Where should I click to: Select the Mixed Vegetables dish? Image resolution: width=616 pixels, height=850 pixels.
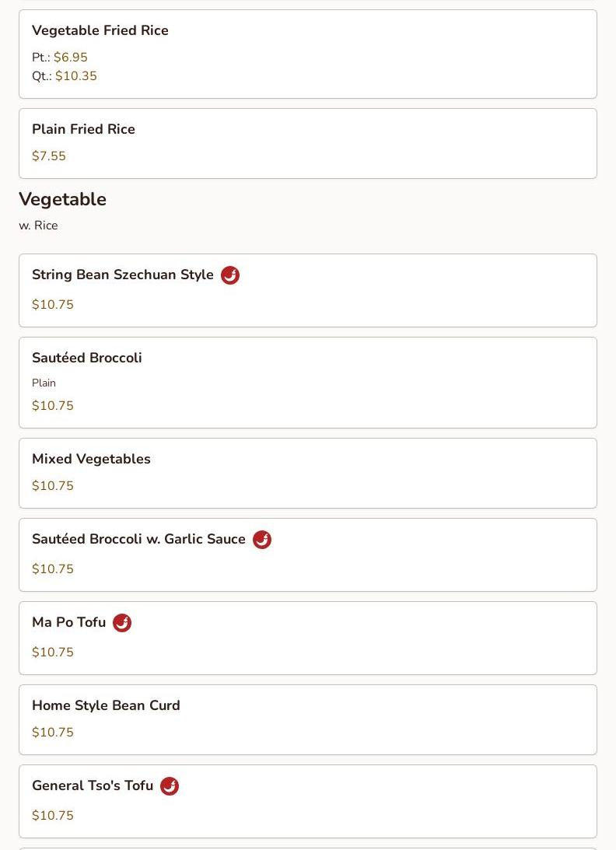click(x=308, y=474)
